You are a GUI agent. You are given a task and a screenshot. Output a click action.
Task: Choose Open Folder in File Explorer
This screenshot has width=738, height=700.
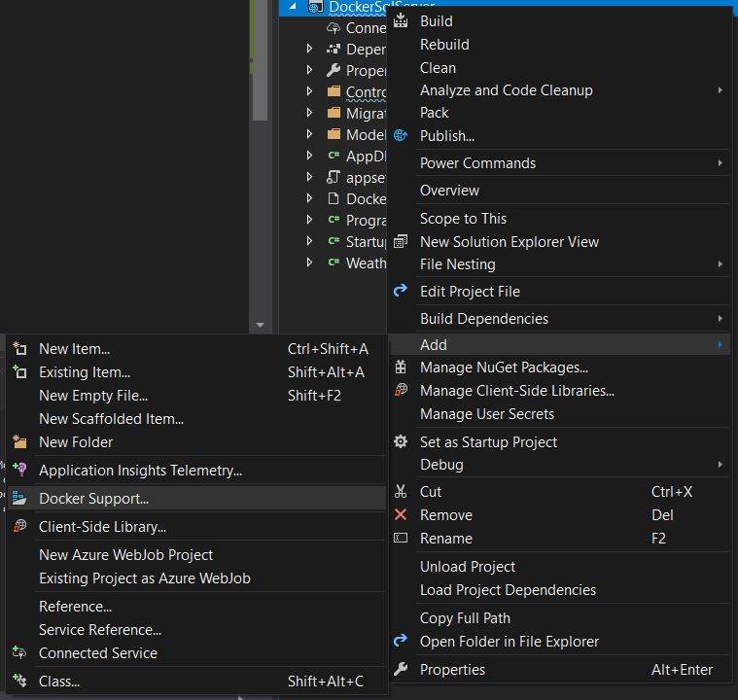point(509,642)
